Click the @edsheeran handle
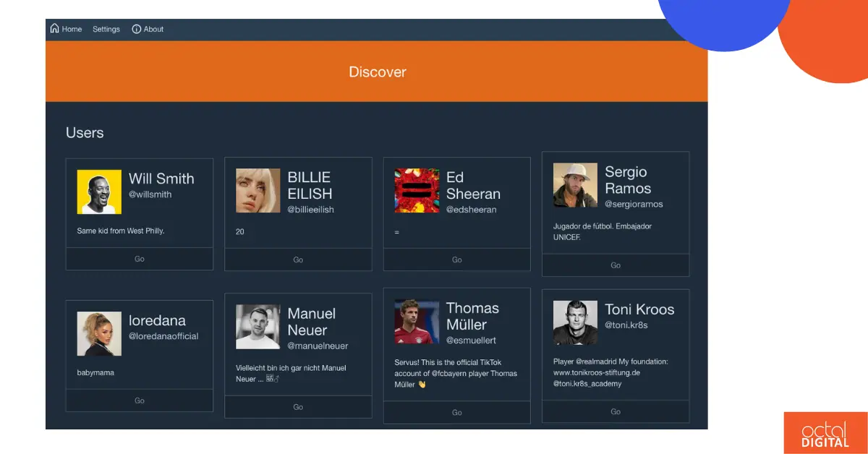Screen dimensions: 868x454 [x=472, y=210]
